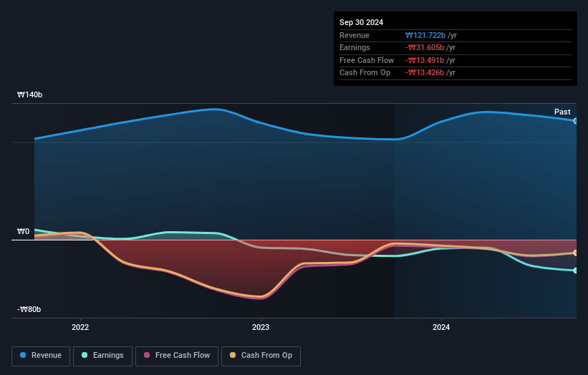Screen dimensions: 588x375
Task: Toggle the Cash From Op legend button
Action: [261, 356]
